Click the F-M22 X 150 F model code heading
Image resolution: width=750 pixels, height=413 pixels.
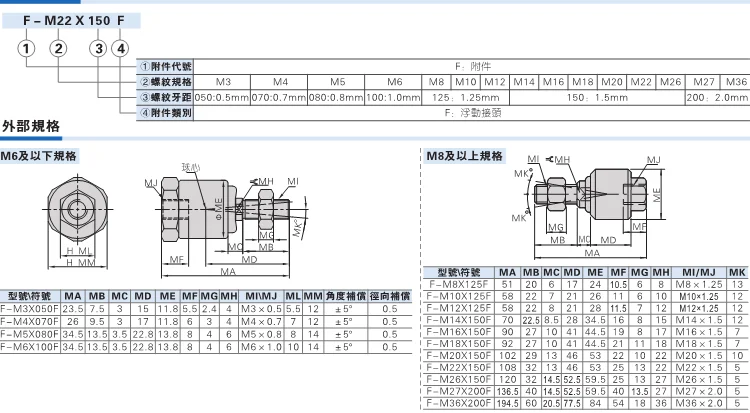click(x=71, y=21)
